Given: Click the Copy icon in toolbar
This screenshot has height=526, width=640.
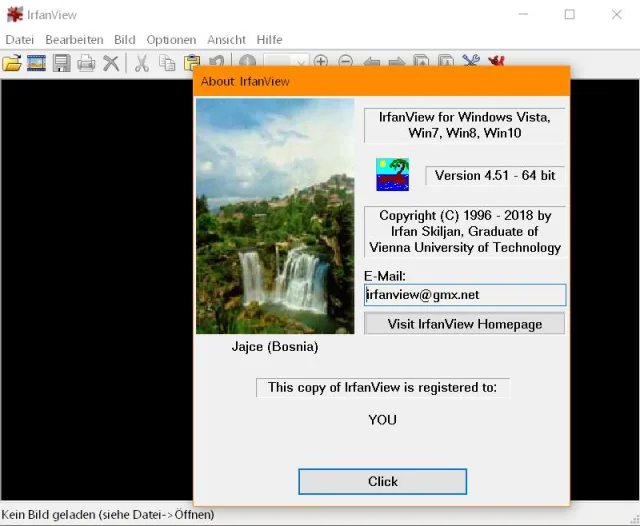Looking at the screenshot, I should click(x=167, y=63).
